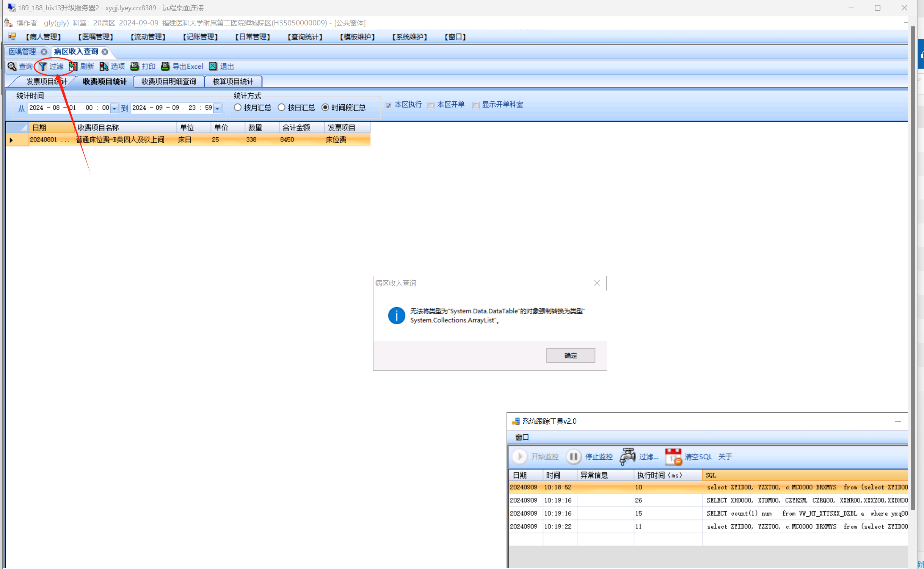Screen dimensions: 924x569
Task: Open the 【查询统计】 menu
Action: [x=305, y=37]
